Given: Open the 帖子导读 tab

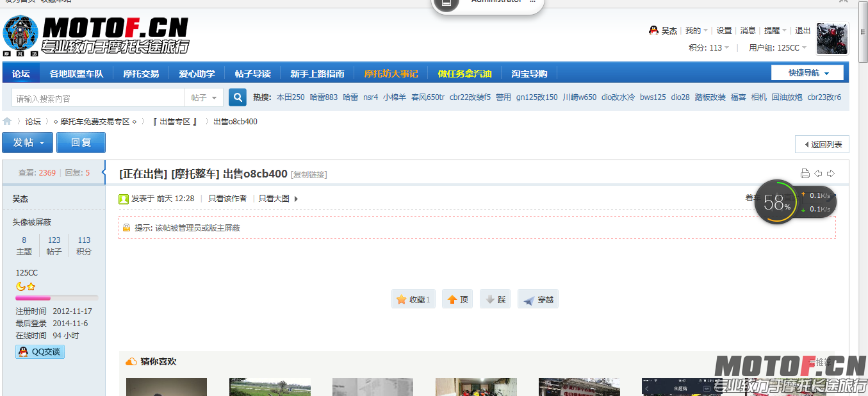Looking at the screenshot, I should click(x=252, y=73).
